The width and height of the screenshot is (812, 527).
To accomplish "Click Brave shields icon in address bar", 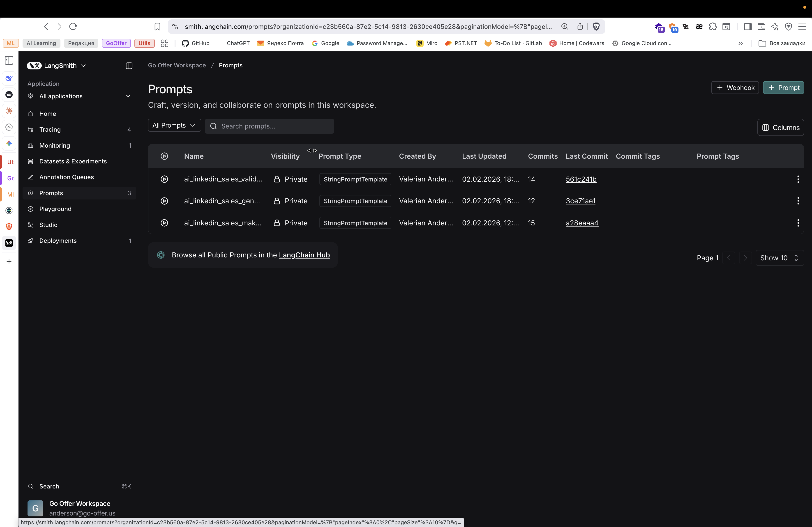I will [x=596, y=27].
